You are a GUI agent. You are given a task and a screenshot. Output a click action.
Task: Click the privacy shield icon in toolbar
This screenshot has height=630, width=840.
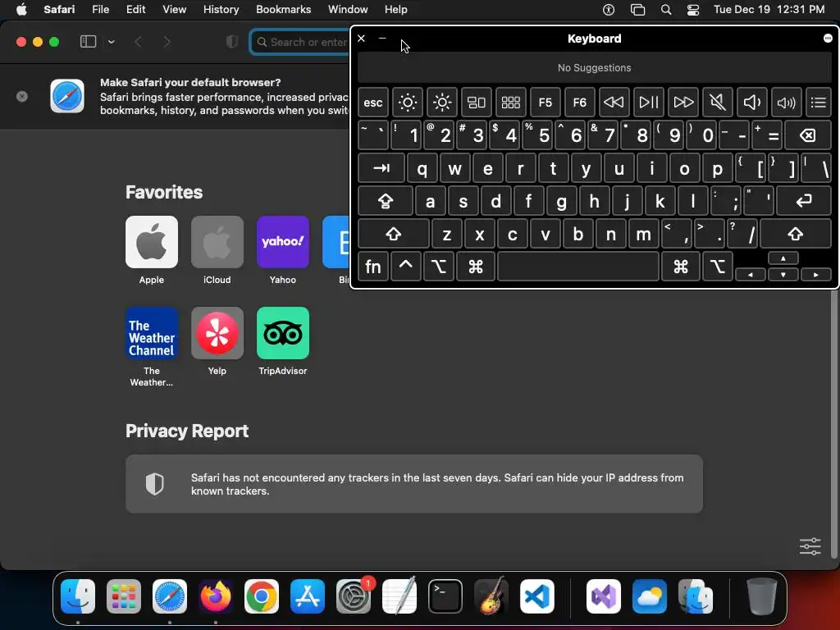click(232, 42)
